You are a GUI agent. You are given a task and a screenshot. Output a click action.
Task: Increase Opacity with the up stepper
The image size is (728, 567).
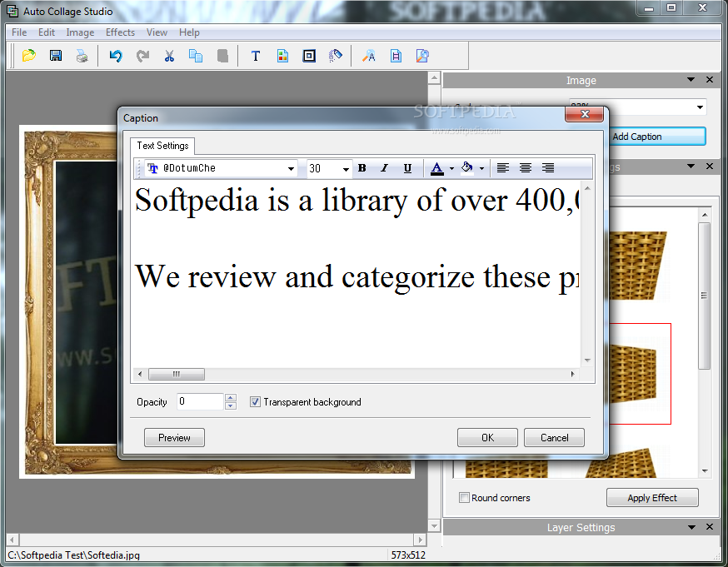click(230, 398)
